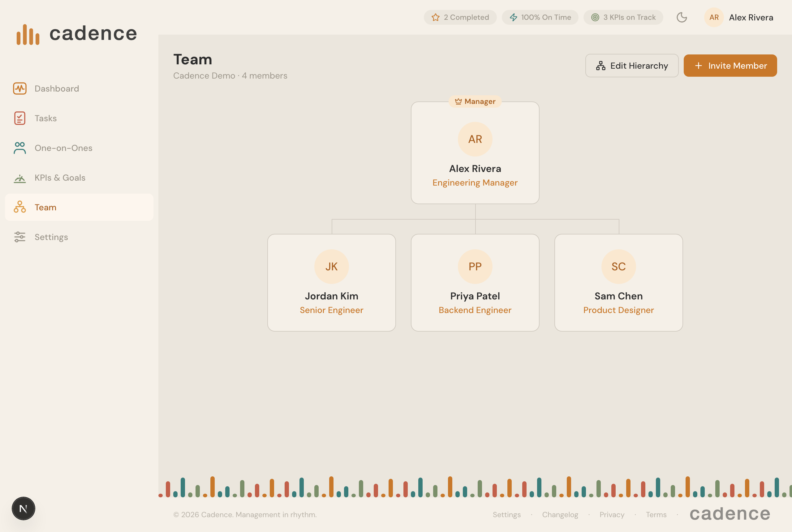The height and width of the screenshot is (532, 792).
Task: Open Edit Hierarchy
Action: coord(631,66)
